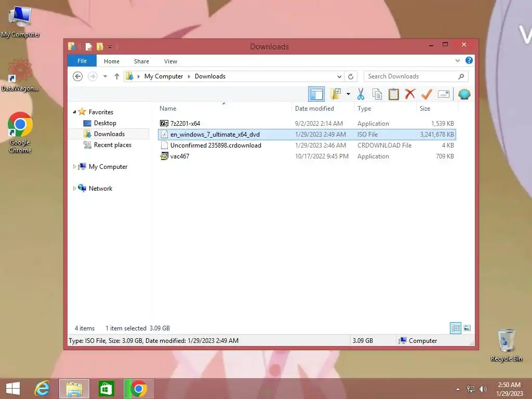Click the folder options icon with checkmark
Viewport: 532px width, 399px height.
tap(336, 94)
